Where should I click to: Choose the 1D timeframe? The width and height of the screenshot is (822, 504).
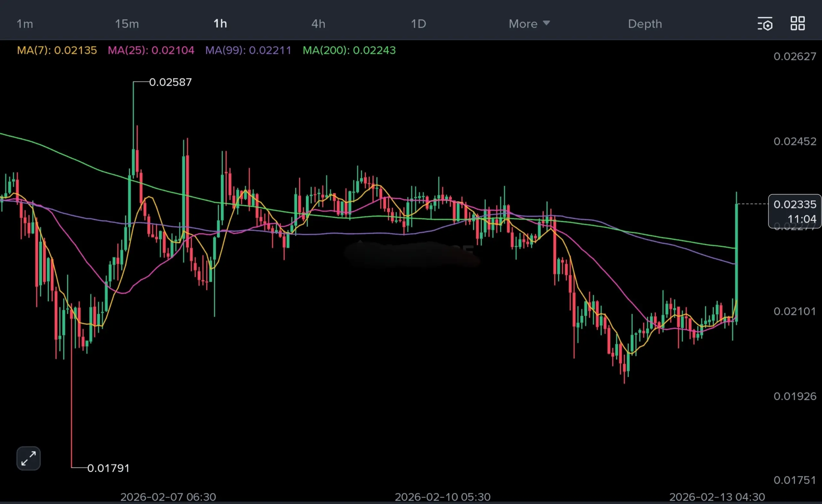click(418, 24)
